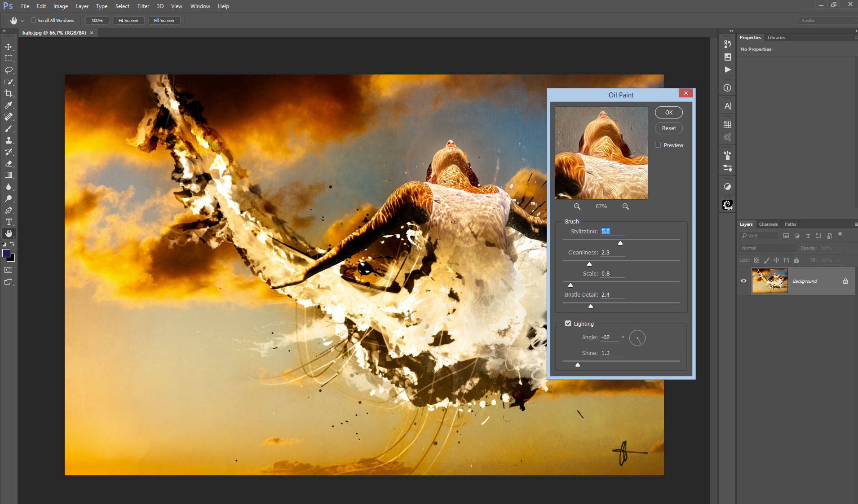This screenshot has width=858, height=504.
Task: Click the Fit Screen button
Action: coord(128,20)
